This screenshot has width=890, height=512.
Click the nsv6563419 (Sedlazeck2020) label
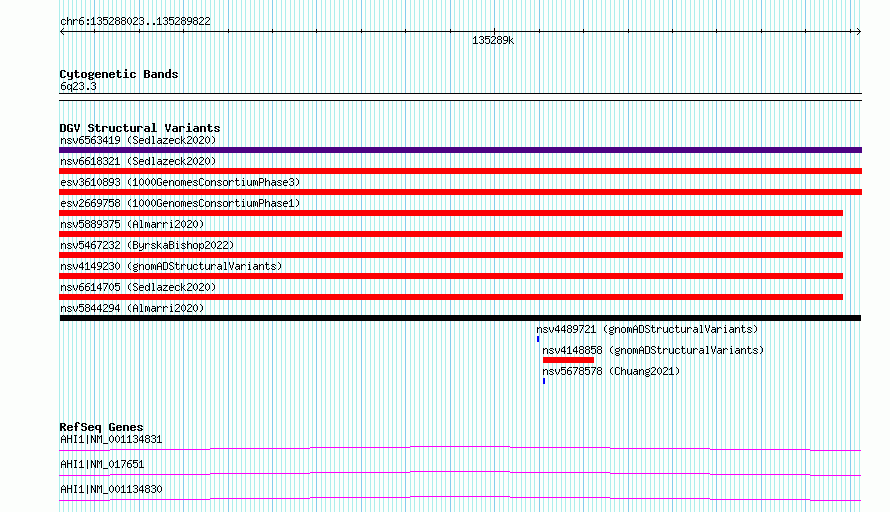(x=138, y=140)
